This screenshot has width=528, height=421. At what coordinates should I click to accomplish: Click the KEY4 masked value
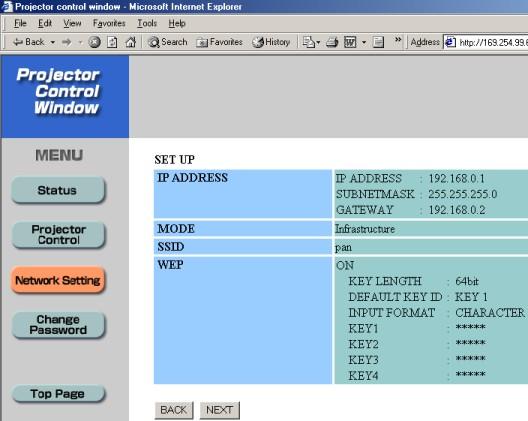click(470, 375)
